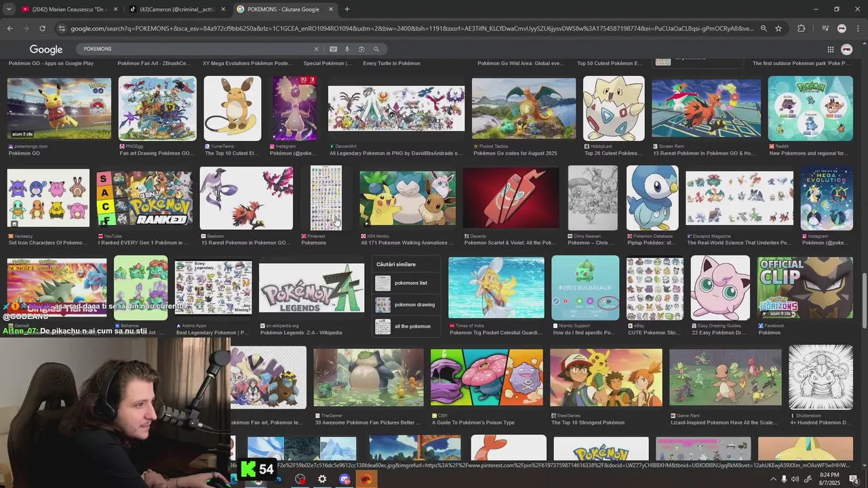Open 'How do I find specific Po...' link
The image size is (868, 488).
[x=584, y=333]
